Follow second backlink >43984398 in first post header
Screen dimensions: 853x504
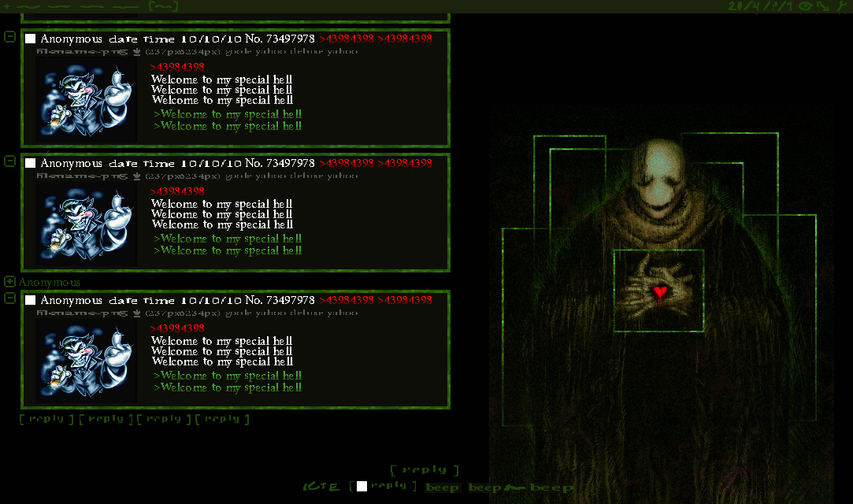click(405, 39)
